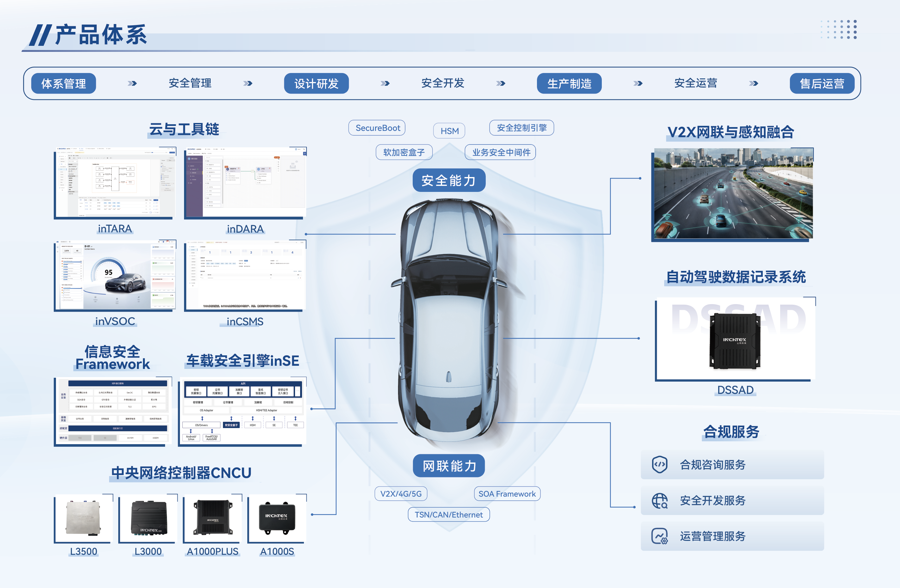
Task: Click the chart gear icon beside 运营管理服务
Action: coord(659,536)
